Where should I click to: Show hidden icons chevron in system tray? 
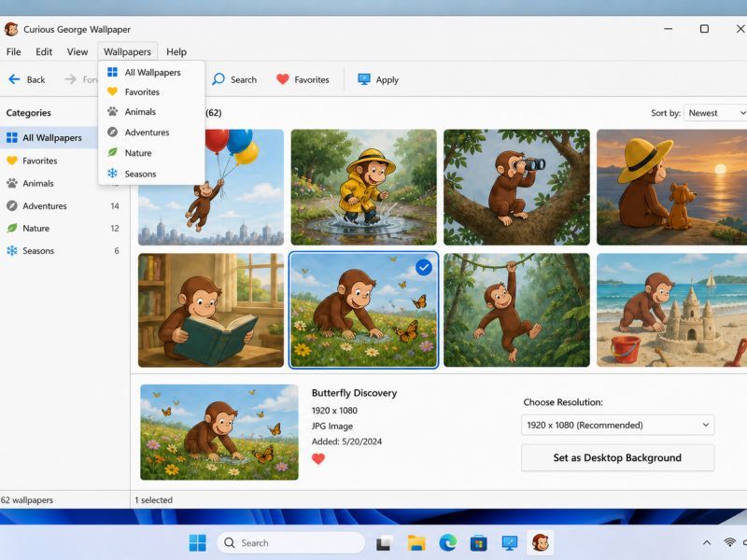pyautogui.click(x=707, y=542)
